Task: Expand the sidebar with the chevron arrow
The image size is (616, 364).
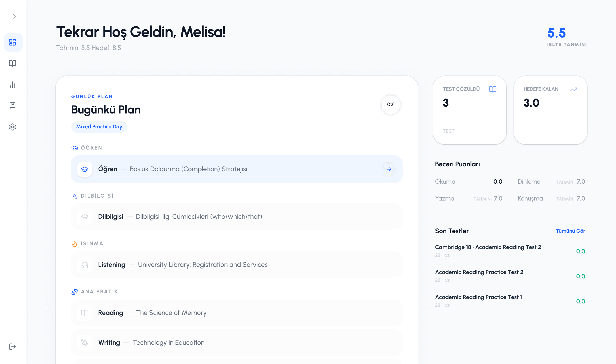Action: pos(14,16)
